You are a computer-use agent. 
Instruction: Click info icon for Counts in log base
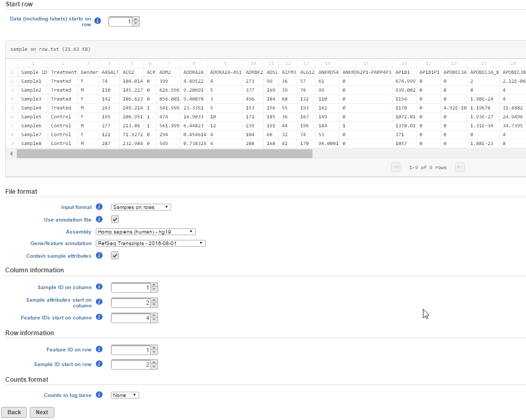(x=99, y=395)
